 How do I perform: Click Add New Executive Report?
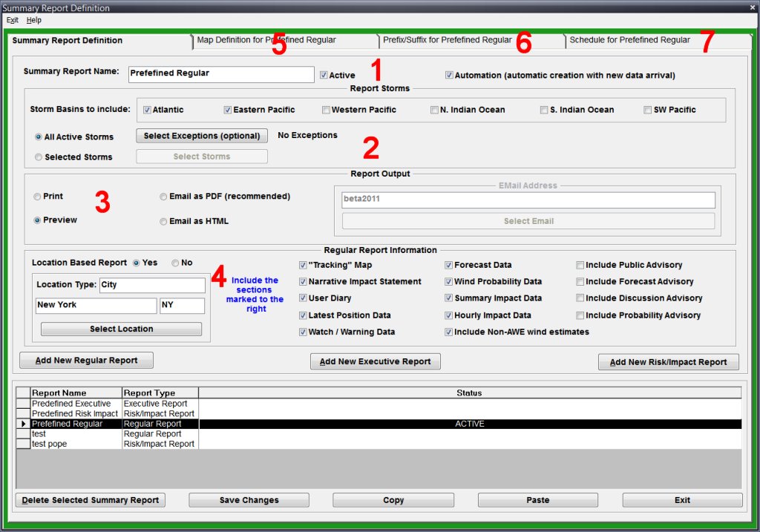click(375, 361)
